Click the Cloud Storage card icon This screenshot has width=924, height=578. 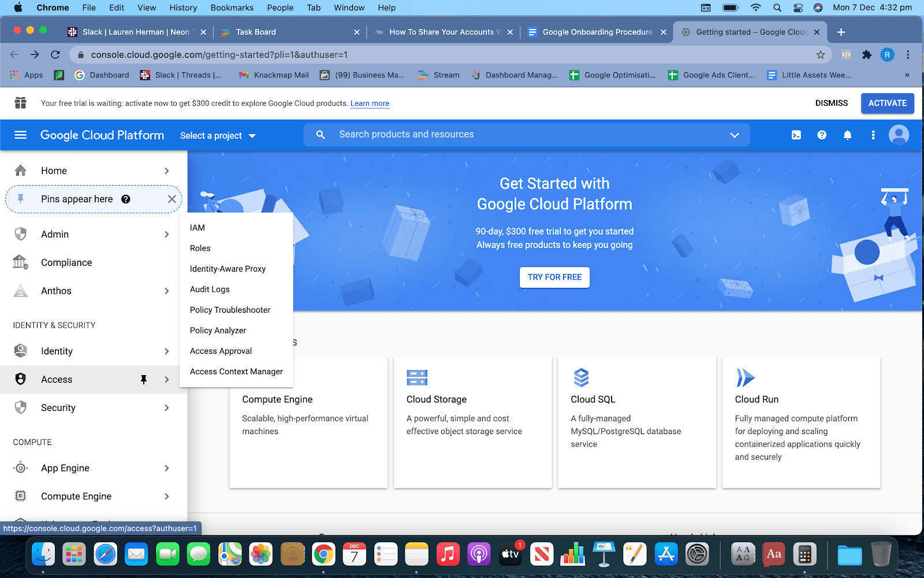coord(417,378)
